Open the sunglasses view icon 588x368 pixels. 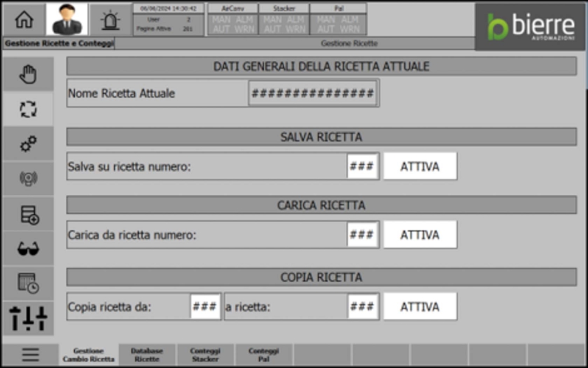pyautogui.click(x=28, y=249)
